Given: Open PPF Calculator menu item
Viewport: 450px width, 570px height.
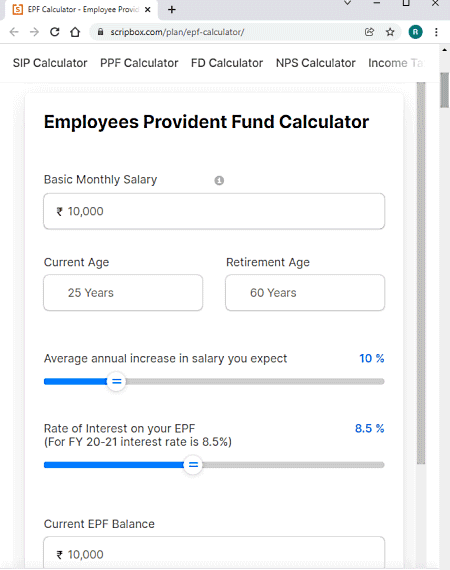Looking at the screenshot, I should pos(139,63).
